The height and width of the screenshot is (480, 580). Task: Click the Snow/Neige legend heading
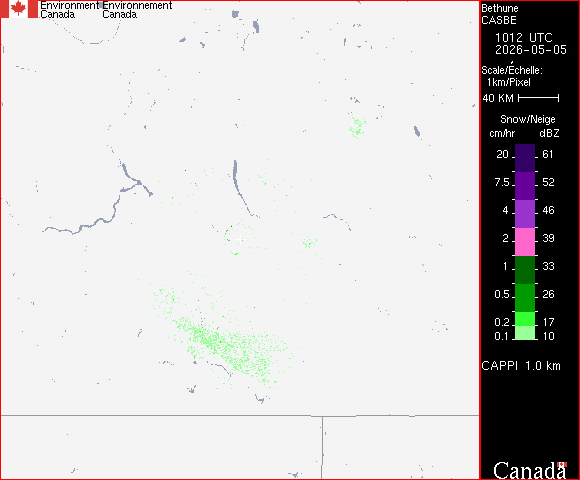[x=528, y=119]
